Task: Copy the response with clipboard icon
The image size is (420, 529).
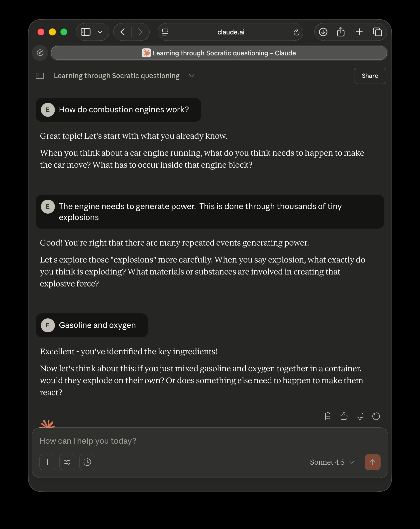Action: (x=328, y=416)
